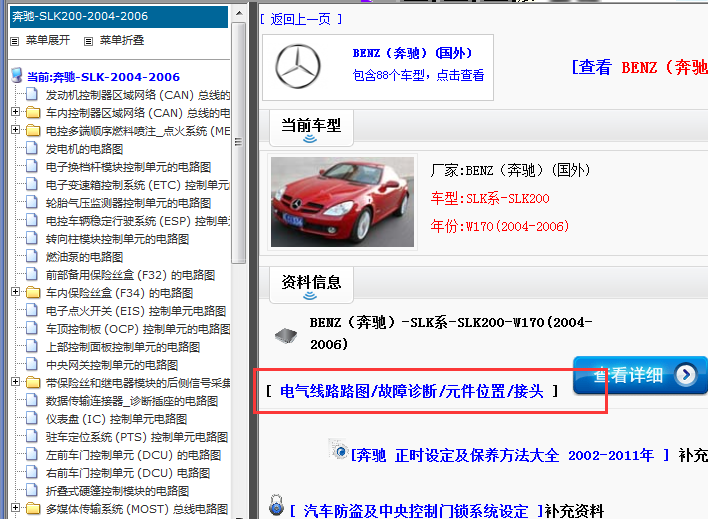The width and height of the screenshot is (708, 519).
Task: Expand the 多媒体传输系统 (MOST) tree node
Action: pos(15,508)
